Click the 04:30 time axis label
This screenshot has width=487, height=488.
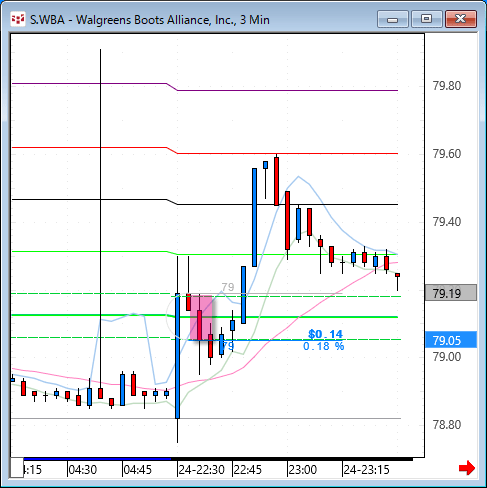pyautogui.click(x=82, y=470)
